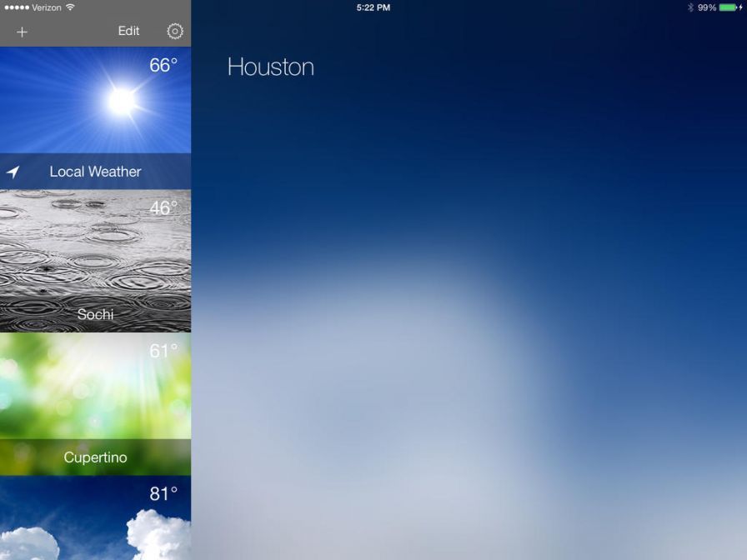The height and width of the screenshot is (560, 747).
Task: Open the Cupertino city name label
Action: (95, 457)
